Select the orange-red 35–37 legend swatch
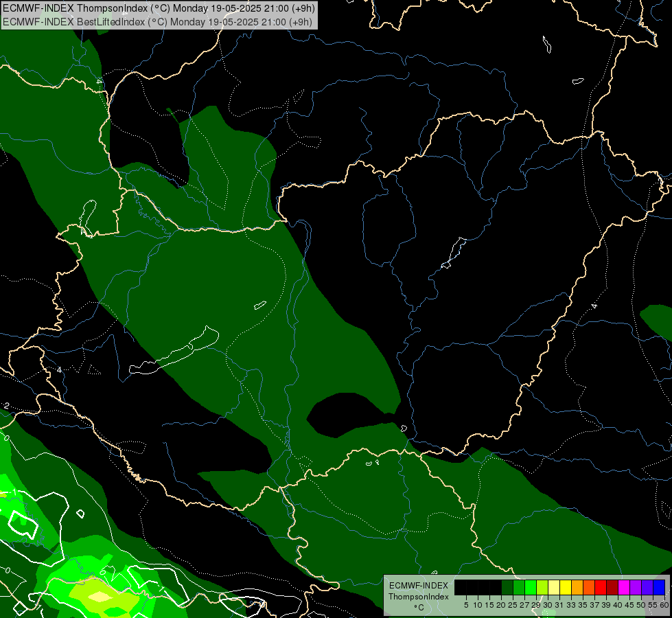The image size is (672, 618). click(589, 587)
